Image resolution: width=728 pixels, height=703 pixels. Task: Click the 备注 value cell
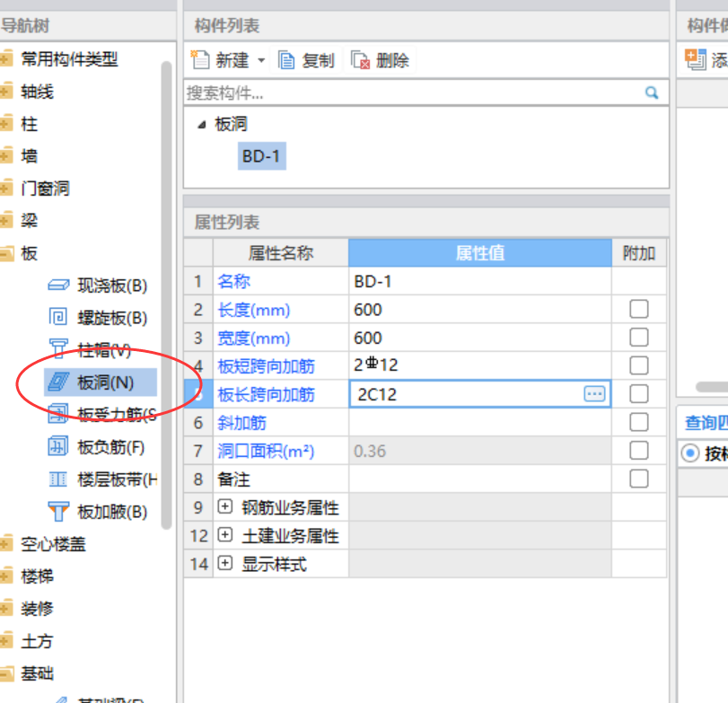pos(479,479)
